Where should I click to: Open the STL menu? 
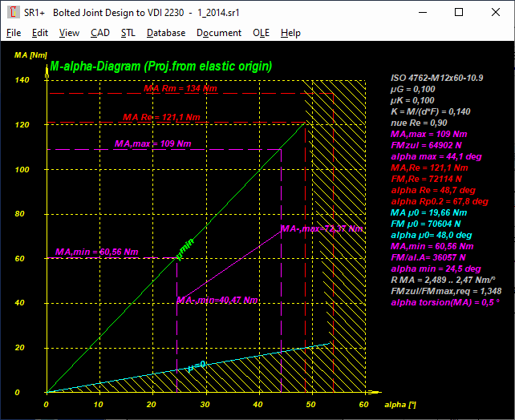[128, 33]
